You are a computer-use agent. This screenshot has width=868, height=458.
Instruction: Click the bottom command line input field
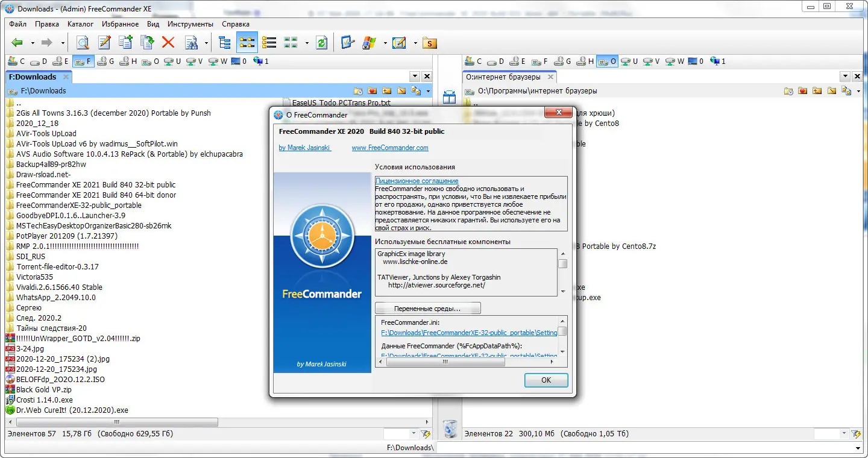pos(649,448)
